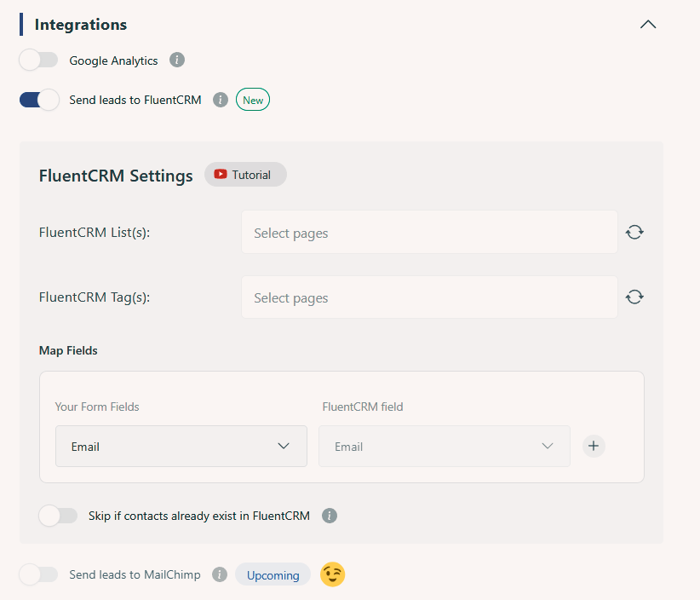Open the Your Form Fields Email dropdown
This screenshot has width=700, height=600.
pos(181,447)
